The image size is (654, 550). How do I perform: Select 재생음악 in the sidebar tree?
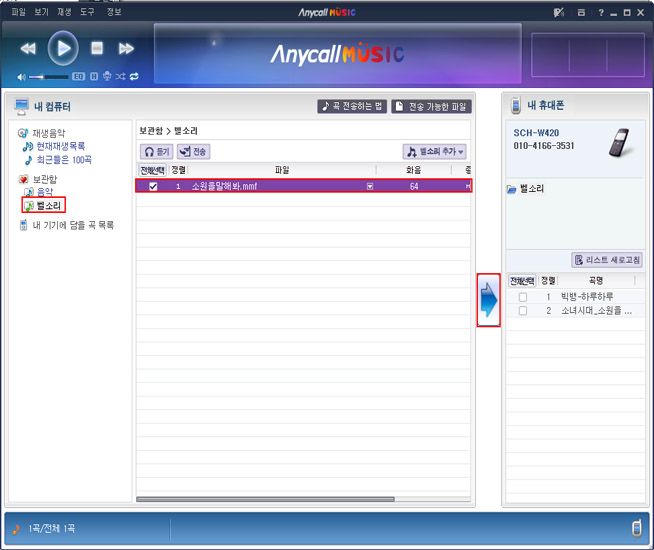pyautogui.click(x=49, y=133)
